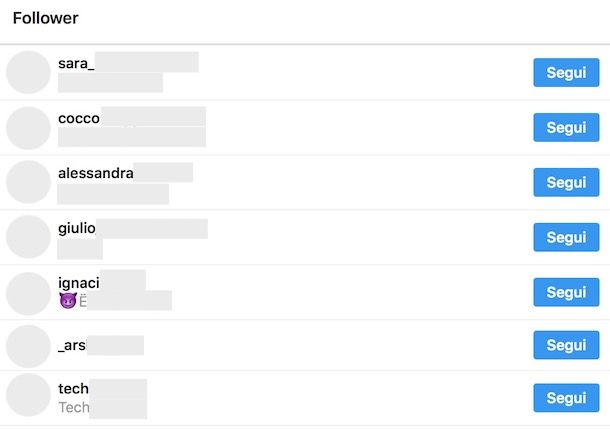Open the _ars profile picture
The width and height of the screenshot is (610, 430).
(x=28, y=346)
